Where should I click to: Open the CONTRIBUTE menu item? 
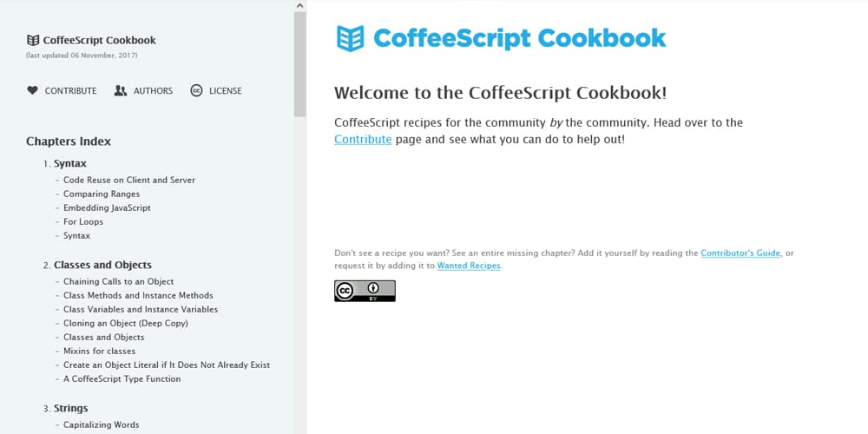coord(71,91)
